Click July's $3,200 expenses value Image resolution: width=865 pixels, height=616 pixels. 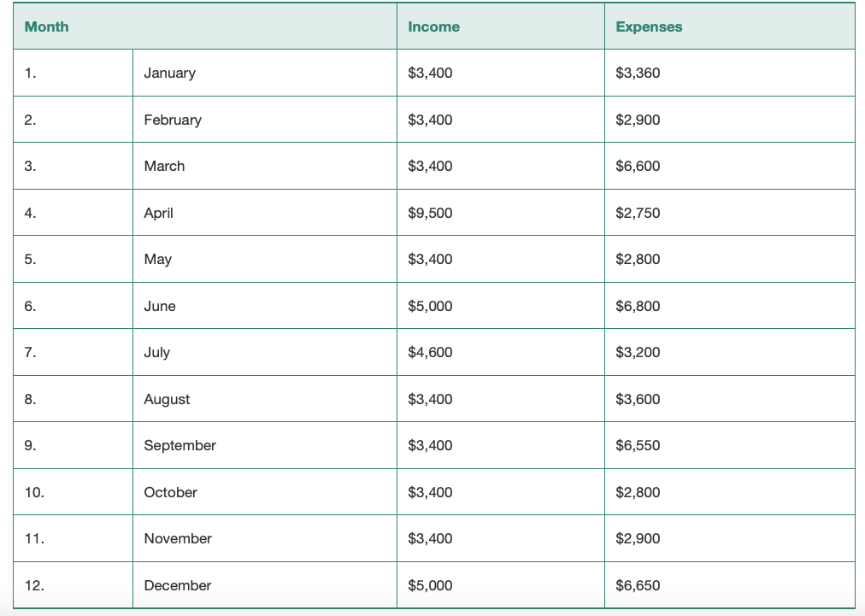(x=638, y=352)
